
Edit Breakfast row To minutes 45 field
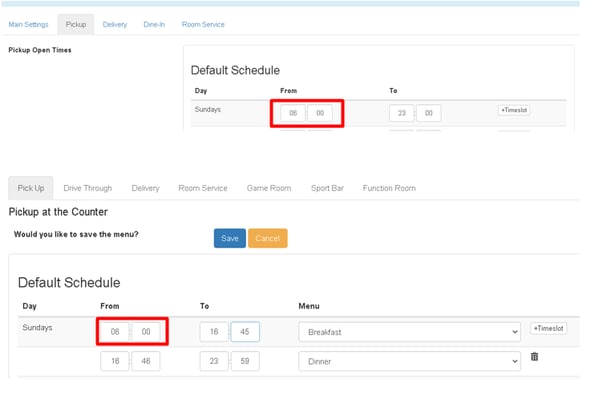tap(245, 332)
